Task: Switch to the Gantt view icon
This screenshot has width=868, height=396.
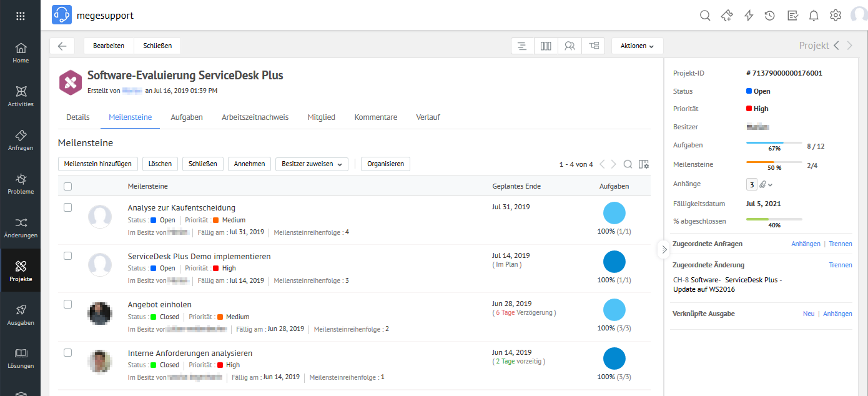Action: coord(594,46)
